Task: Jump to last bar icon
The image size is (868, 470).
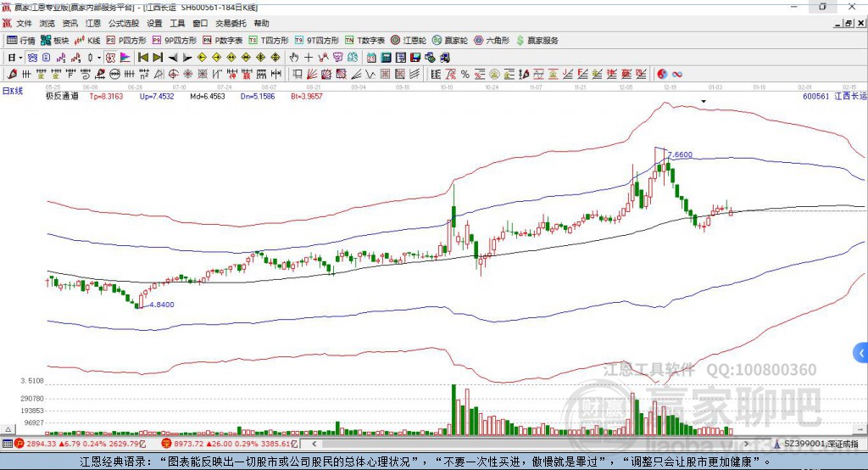Action: coord(158,58)
